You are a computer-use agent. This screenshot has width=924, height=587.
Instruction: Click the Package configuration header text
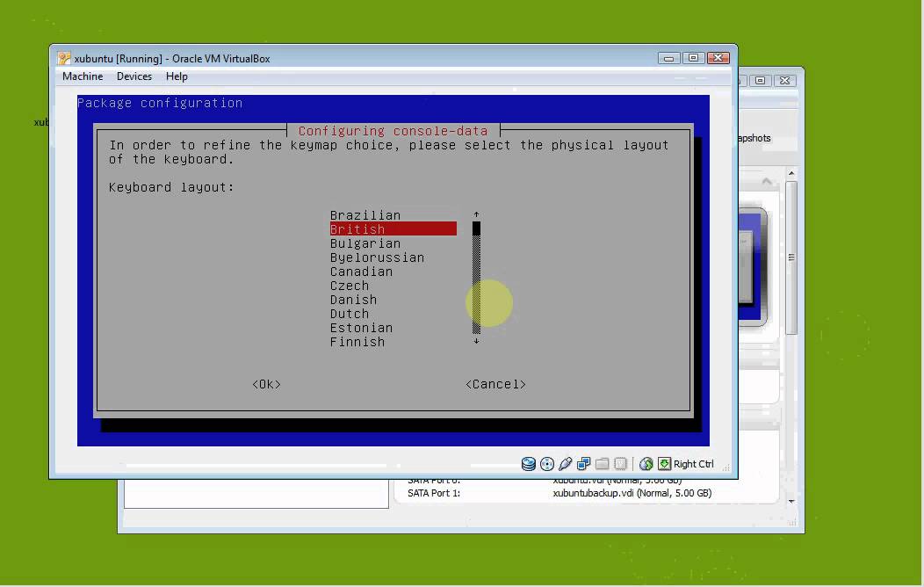(x=160, y=103)
